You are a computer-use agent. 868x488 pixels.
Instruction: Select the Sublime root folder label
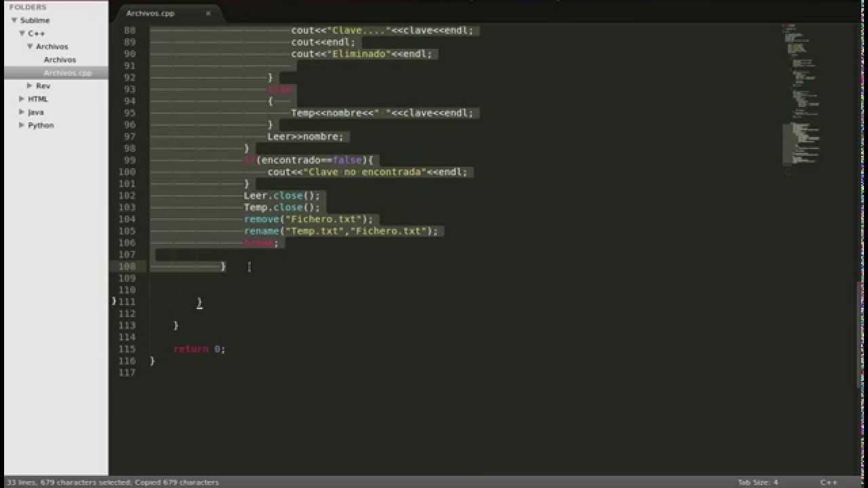[35, 20]
